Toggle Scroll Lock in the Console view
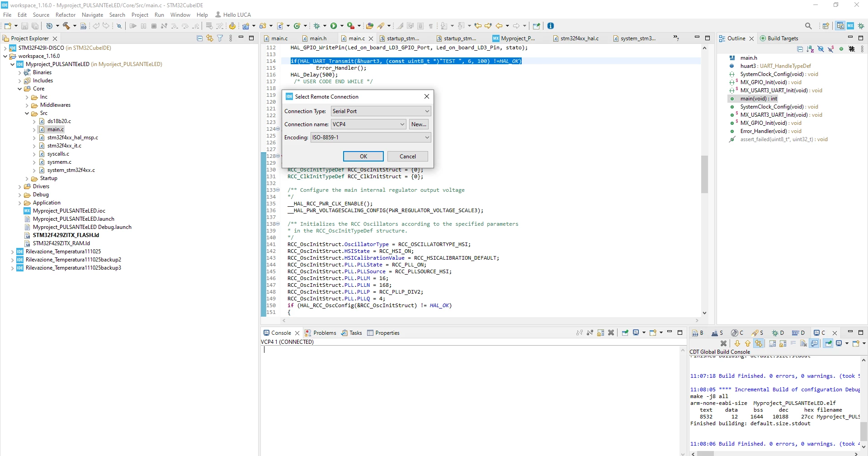868x456 pixels. pos(600,332)
